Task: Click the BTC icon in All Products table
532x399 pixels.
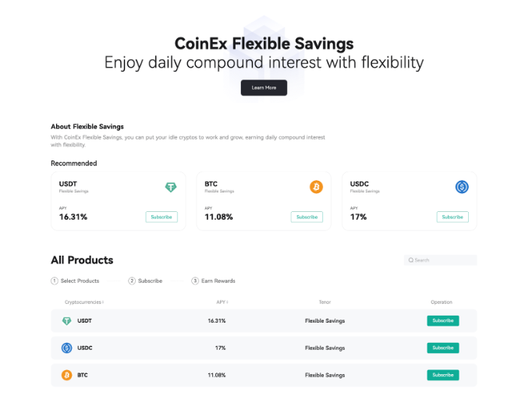Action: (67, 375)
